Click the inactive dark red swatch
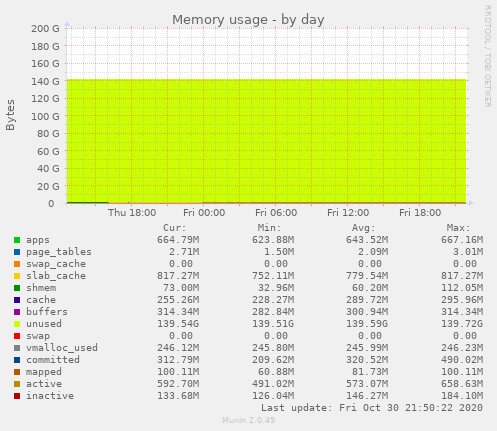This screenshot has height=431, width=497. click(x=17, y=396)
